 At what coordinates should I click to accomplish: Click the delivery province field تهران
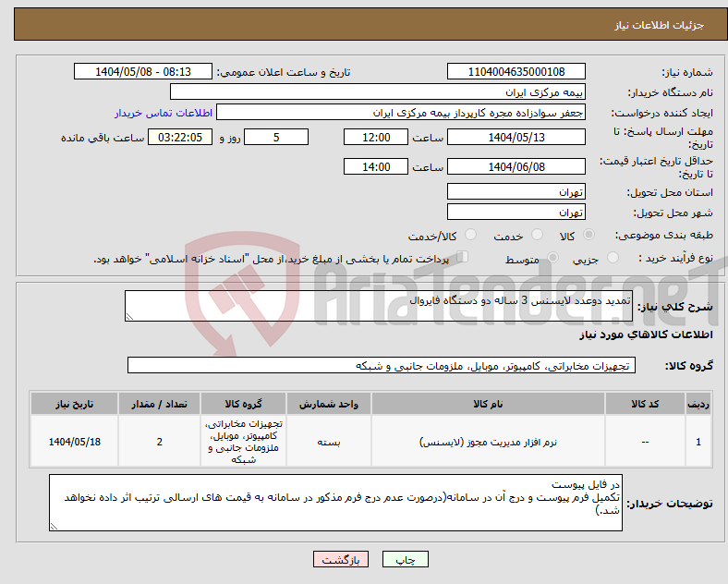pyautogui.click(x=516, y=191)
